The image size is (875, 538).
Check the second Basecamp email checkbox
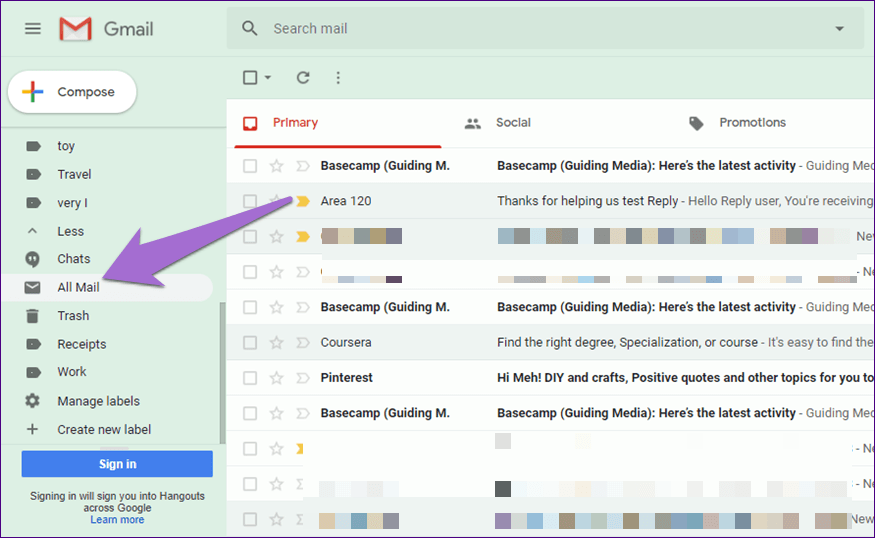pos(250,307)
